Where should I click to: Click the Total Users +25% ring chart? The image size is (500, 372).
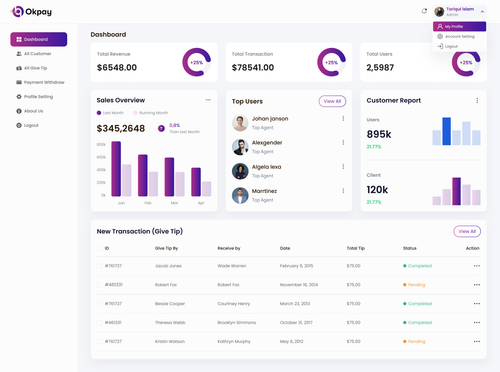pyautogui.click(x=466, y=62)
